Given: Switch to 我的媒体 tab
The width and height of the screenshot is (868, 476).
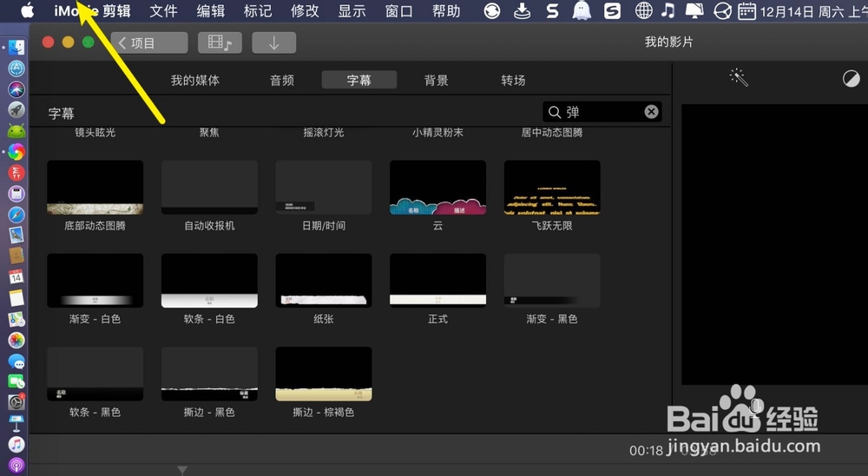Looking at the screenshot, I should click(194, 81).
